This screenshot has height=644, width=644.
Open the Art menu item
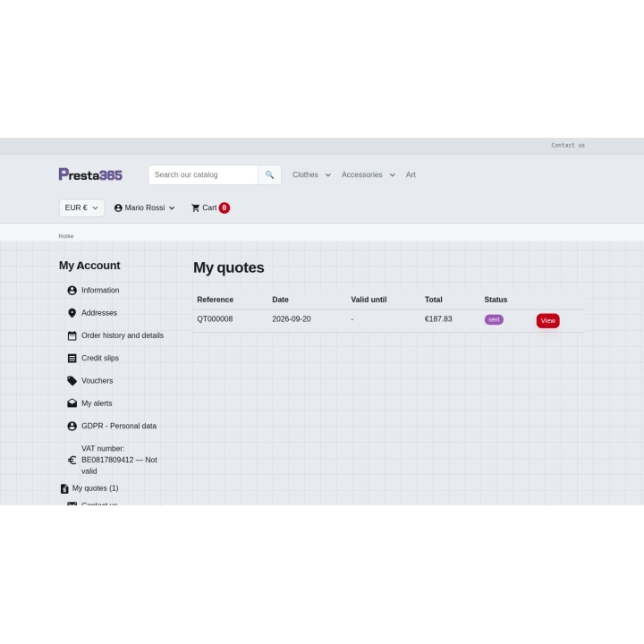coord(411,175)
